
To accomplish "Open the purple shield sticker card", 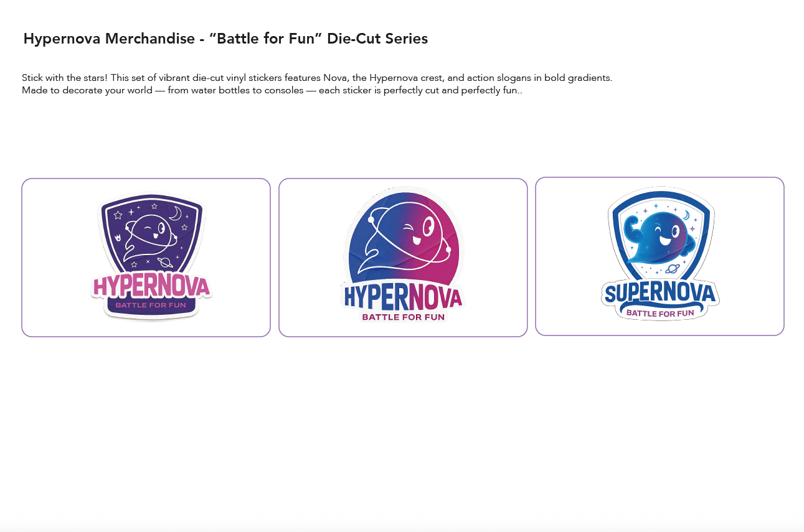I will pyautogui.click(x=146, y=258).
